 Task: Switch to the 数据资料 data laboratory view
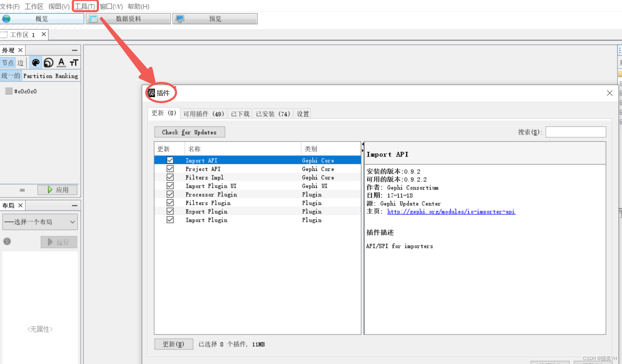[128, 19]
